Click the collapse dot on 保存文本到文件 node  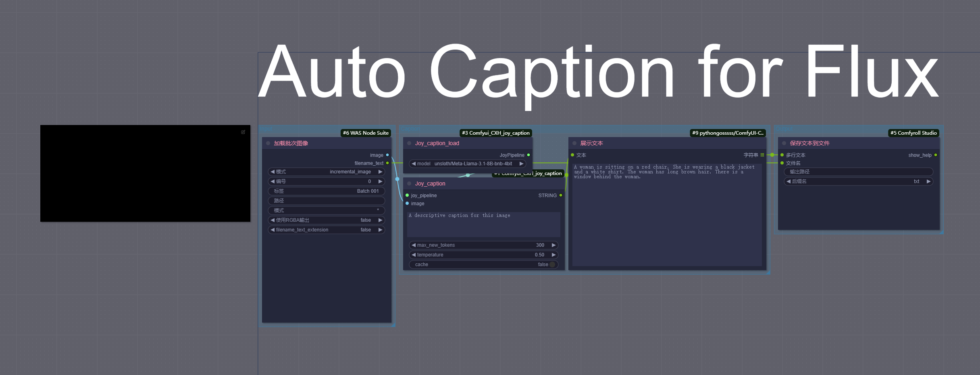784,143
